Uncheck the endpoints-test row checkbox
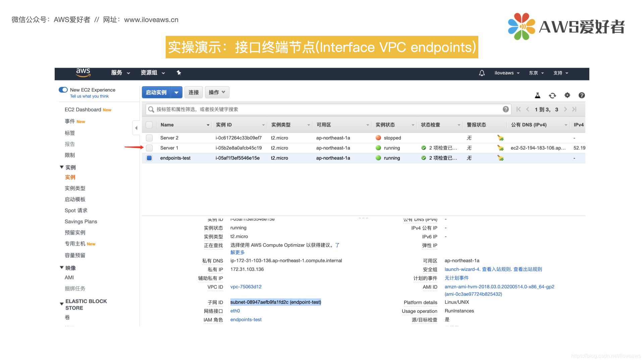The height and width of the screenshot is (362, 644). [x=149, y=158]
